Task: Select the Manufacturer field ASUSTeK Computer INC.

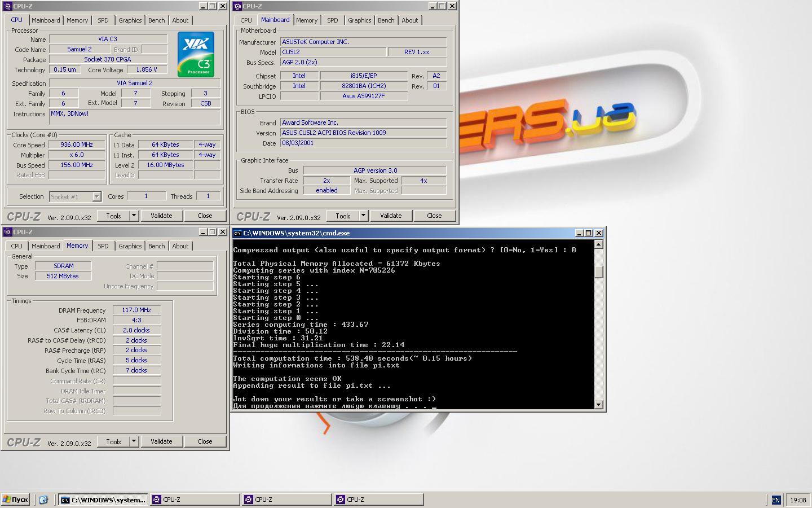Action: click(x=363, y=42)
